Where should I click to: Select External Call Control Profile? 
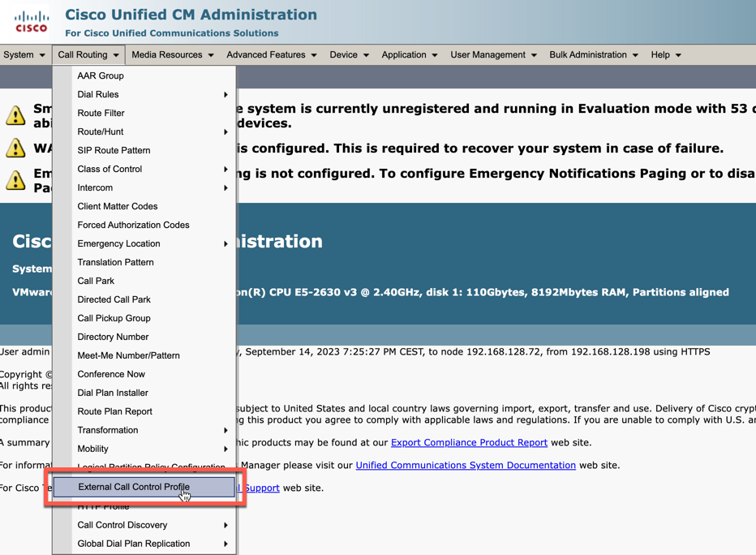tap(134, 487)
